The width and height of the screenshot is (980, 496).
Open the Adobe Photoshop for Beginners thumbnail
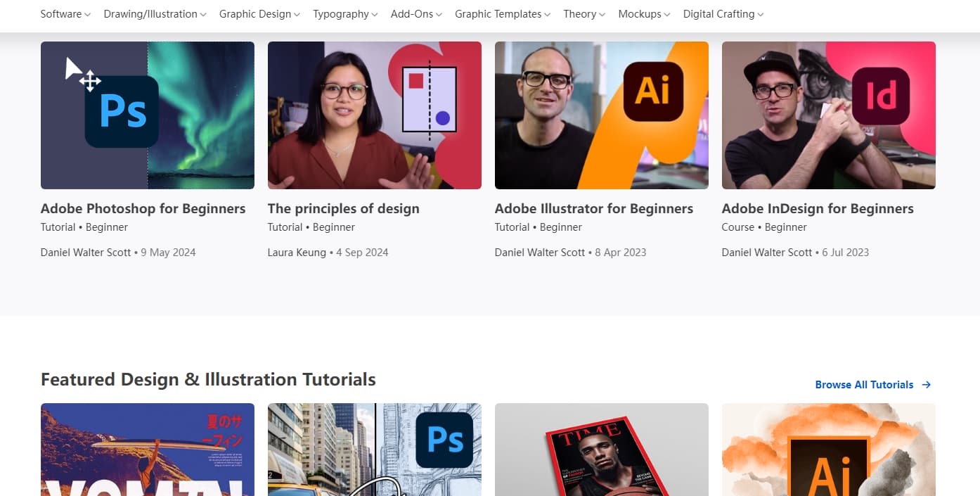coord(148,115)
